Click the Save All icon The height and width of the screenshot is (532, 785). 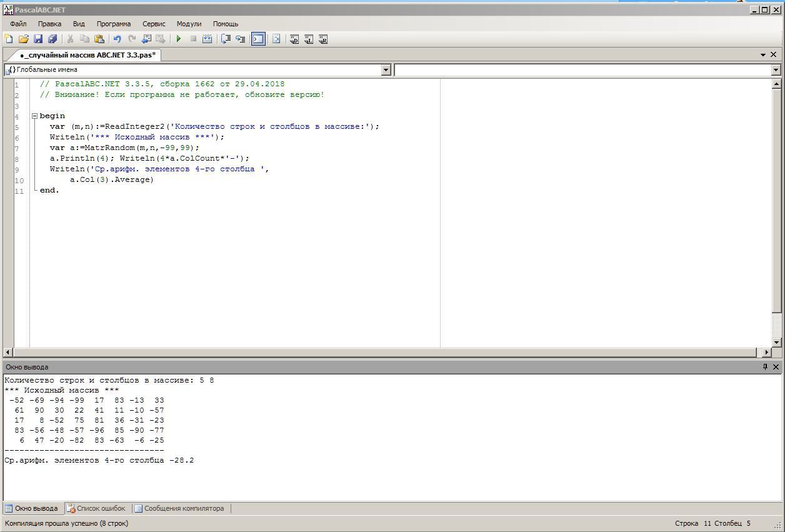pos(52,39)
